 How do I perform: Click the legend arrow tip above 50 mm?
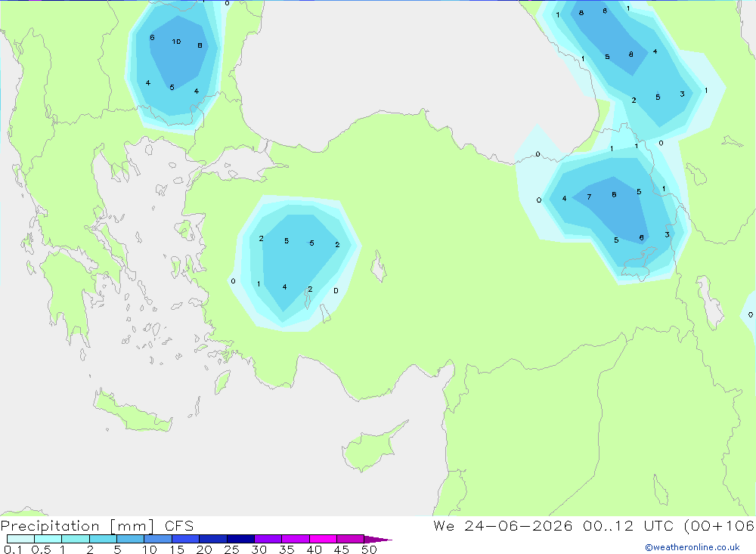[377, 539]
